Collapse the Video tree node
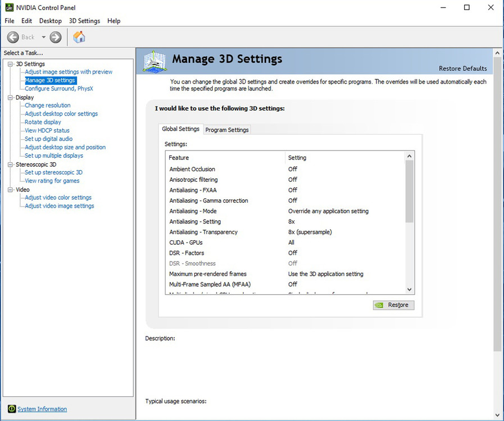The width and height of the screenshot is (504, 421). (x=10, y=190)
